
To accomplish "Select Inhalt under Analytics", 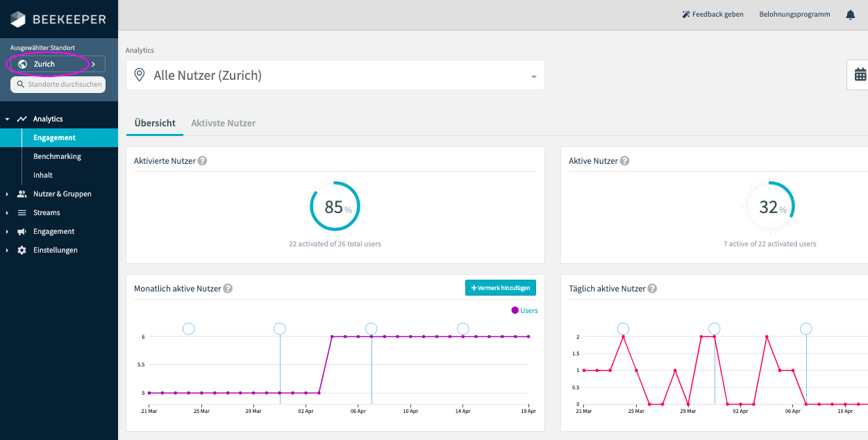I will pos(43,176).
